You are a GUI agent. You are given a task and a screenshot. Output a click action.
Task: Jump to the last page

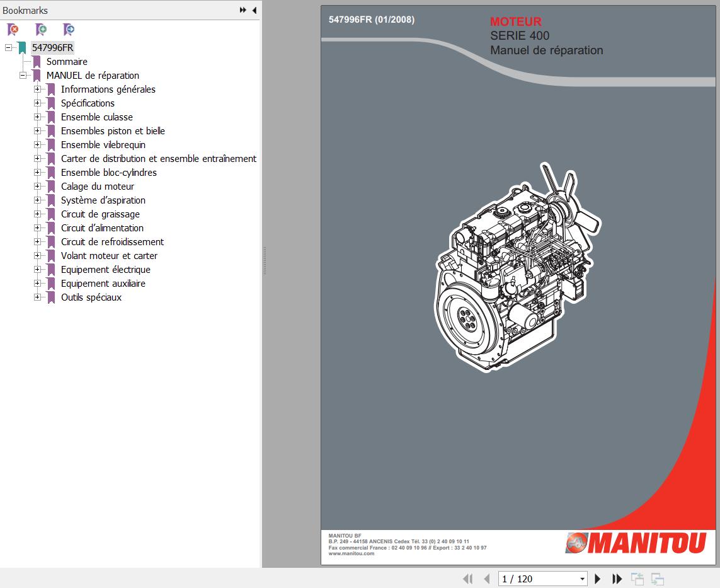(x=617, y=579)
